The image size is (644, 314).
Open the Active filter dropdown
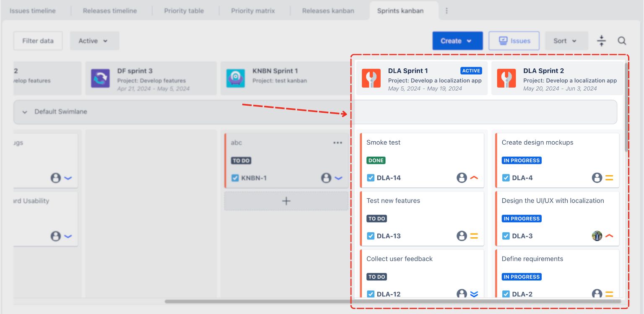94,41
